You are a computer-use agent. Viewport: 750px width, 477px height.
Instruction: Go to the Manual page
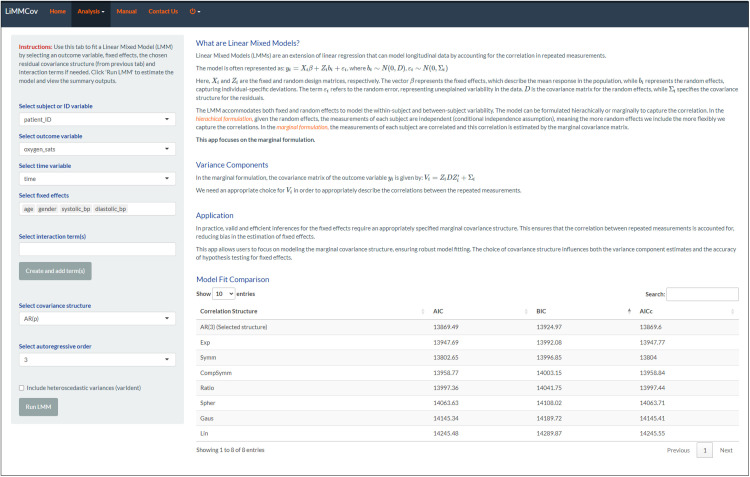pos(126,11)
